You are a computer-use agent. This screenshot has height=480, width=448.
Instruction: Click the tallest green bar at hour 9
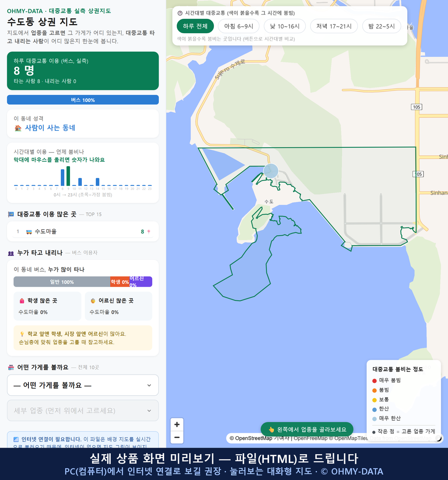(68, 176)
